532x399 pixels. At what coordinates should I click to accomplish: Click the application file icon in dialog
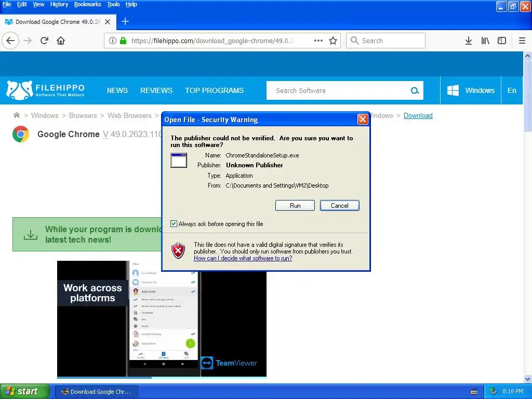pos(179,161)
